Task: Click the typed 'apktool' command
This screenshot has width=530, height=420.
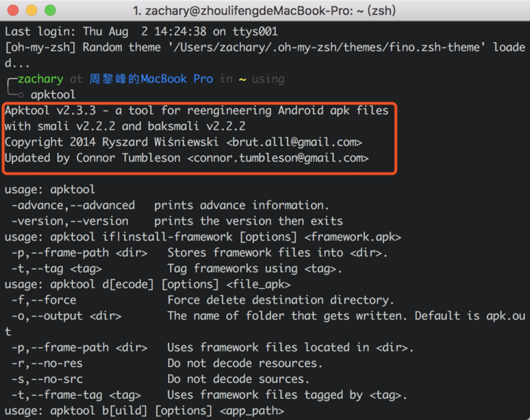Action: click(53, 95)
